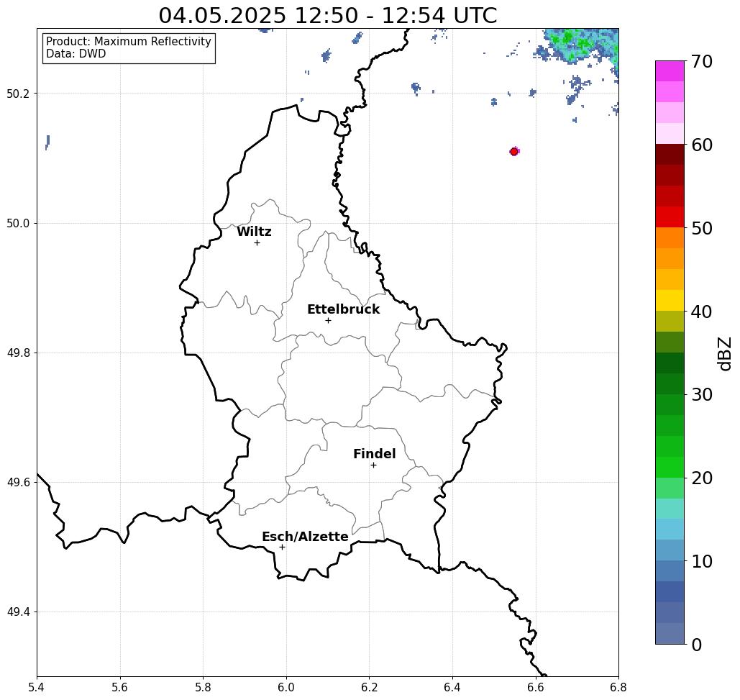Image resolution: width=740 pixels, height=700 pixels.
Task: Pick the yellow 40-42 dBZ swatch
Action: (x=670, y=301)
